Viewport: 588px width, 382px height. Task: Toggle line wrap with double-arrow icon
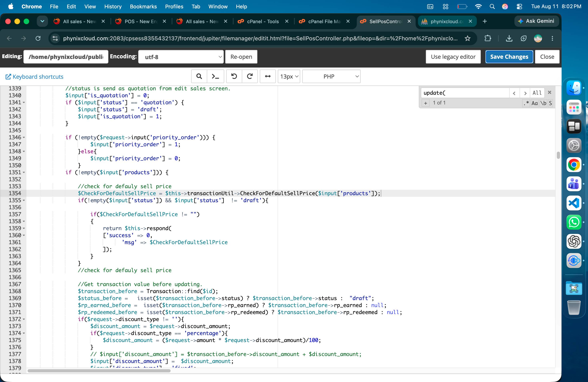point(268,77)
